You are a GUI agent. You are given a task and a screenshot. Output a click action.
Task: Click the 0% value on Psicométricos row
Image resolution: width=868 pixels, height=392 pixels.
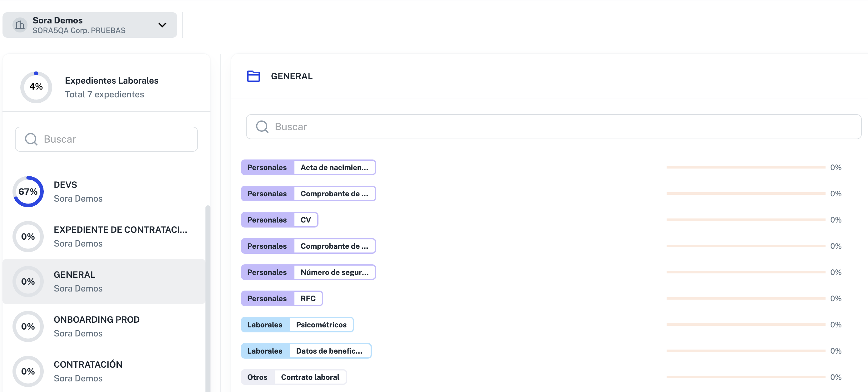(836, 325)
